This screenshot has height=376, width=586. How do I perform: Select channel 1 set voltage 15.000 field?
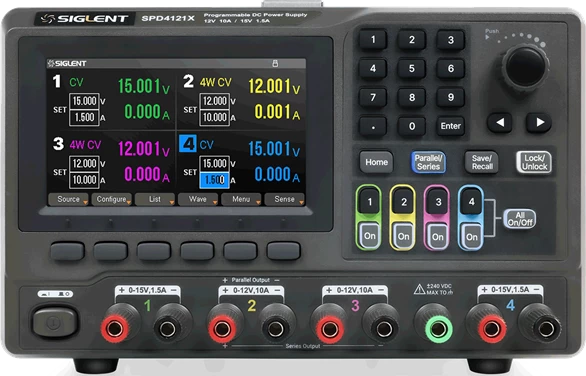pos(84,101)
